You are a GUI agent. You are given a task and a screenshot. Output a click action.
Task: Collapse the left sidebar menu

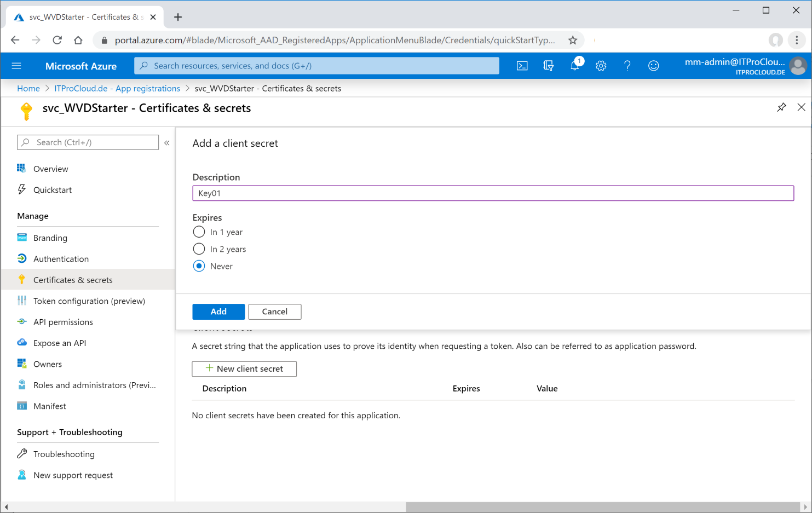(167, 142)
